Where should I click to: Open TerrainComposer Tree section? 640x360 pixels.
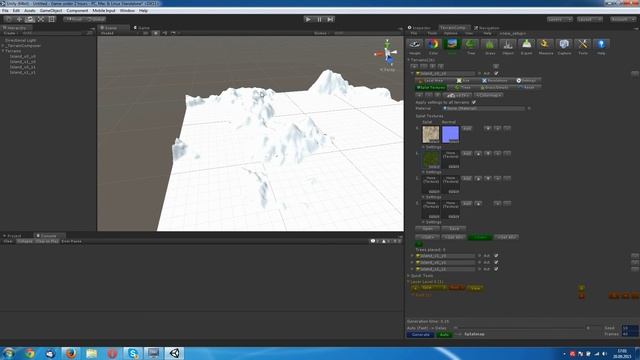(471, 44)
